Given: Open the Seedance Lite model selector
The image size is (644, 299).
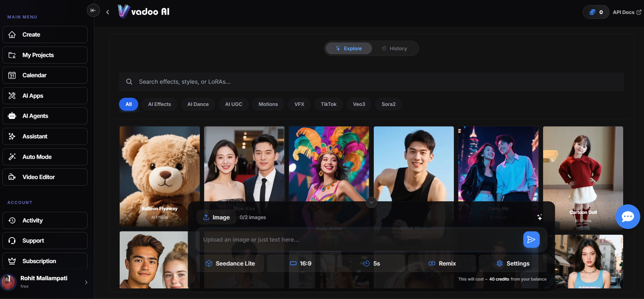Looking at the screenshot, I should click(x=230, y=263).
